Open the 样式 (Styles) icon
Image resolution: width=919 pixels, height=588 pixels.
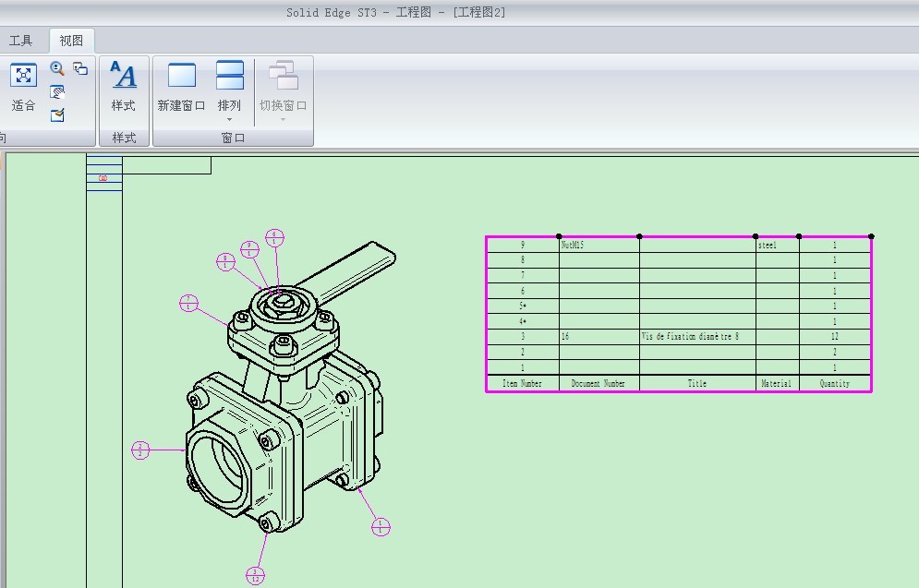coord(123,75)
